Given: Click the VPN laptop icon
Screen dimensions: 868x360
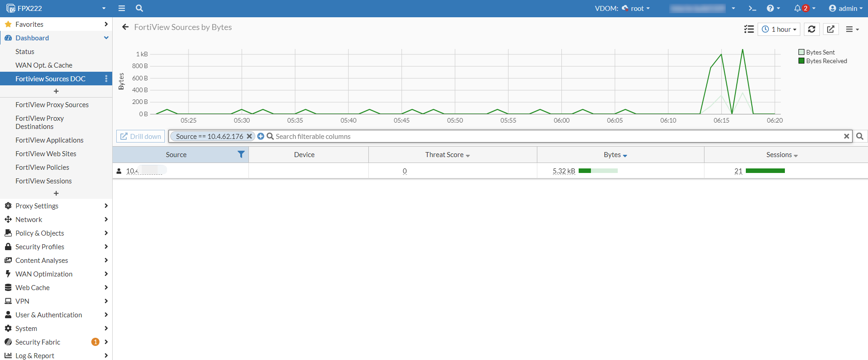Looking at the screenshot, I should click(x=8, y=301).
